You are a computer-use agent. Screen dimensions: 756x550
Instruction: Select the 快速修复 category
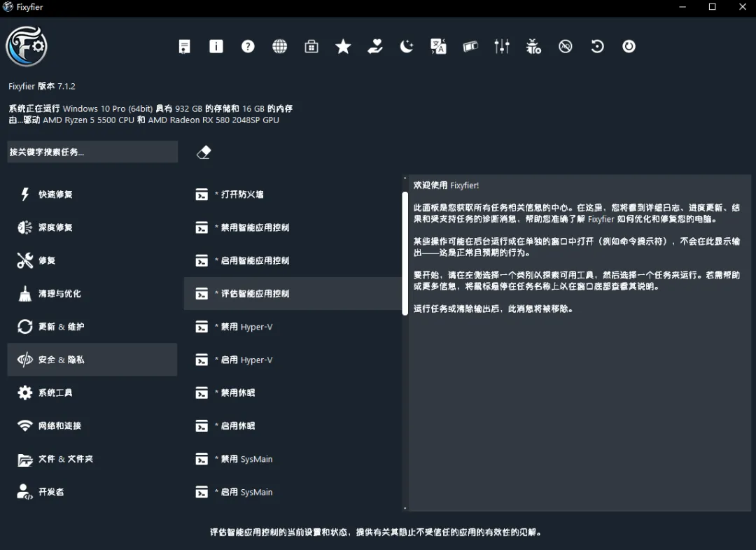[92, 195]
